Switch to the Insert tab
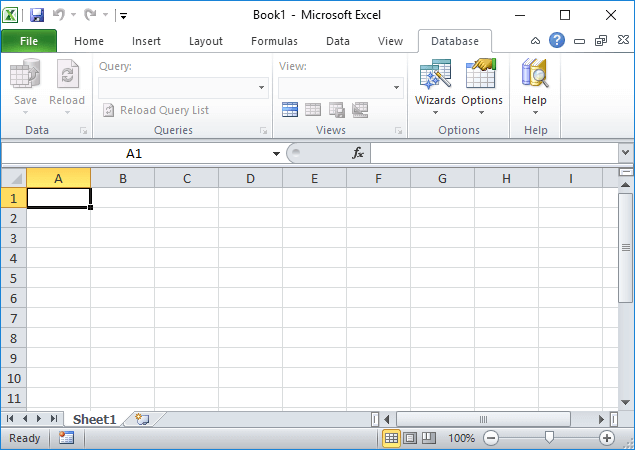Image resolution: width=635 pixels, height=450 pixels. (x=146, y=41)
